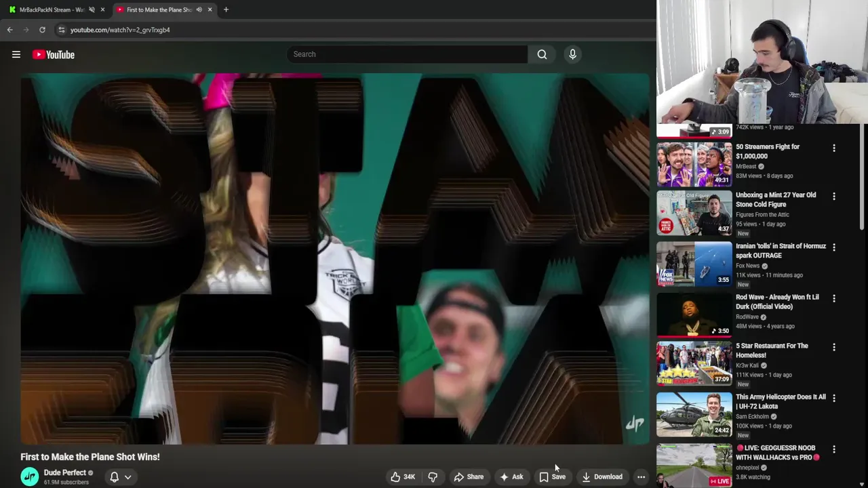
Task: Open options for 5 Star Restaurant video
Action: point(834,347)
